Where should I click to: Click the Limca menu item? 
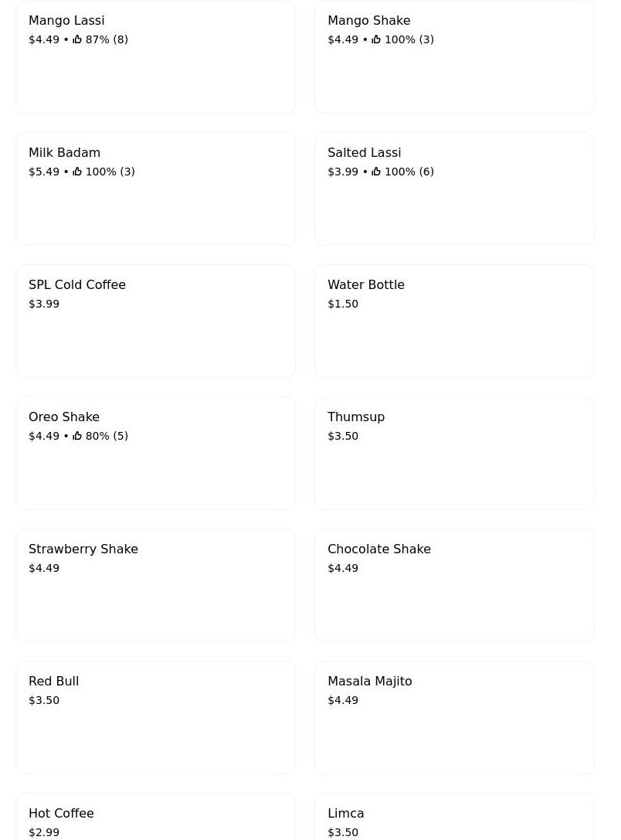(454, 819)
